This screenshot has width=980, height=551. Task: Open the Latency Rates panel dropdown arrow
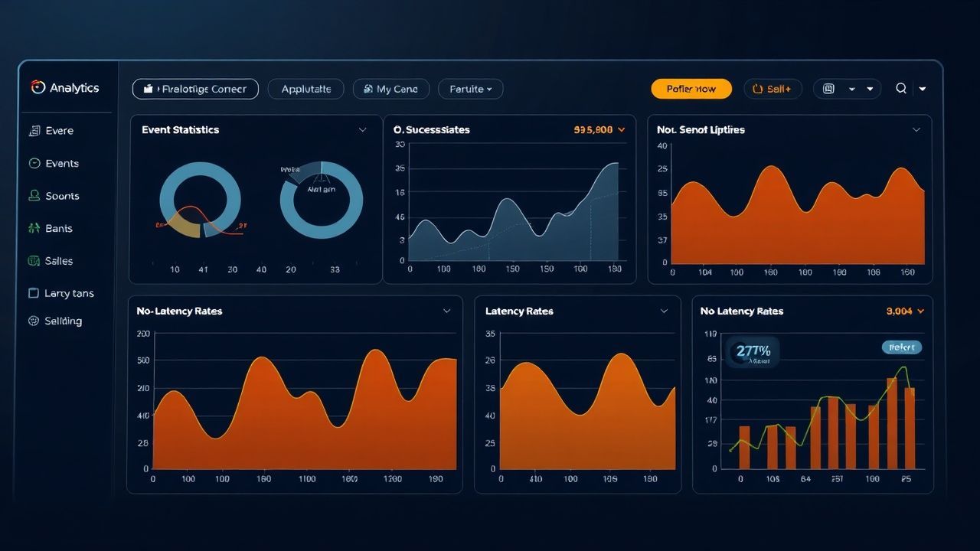(663, 311)
